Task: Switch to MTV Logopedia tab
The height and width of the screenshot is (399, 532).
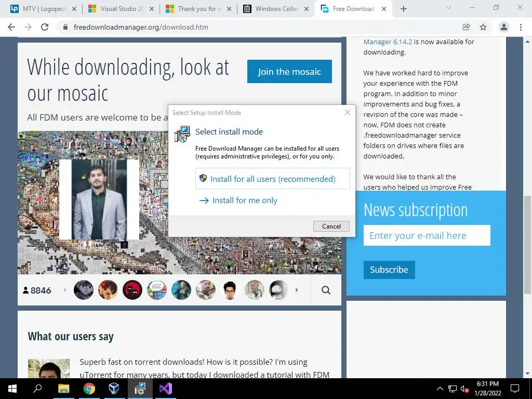Action: point(44,9)
